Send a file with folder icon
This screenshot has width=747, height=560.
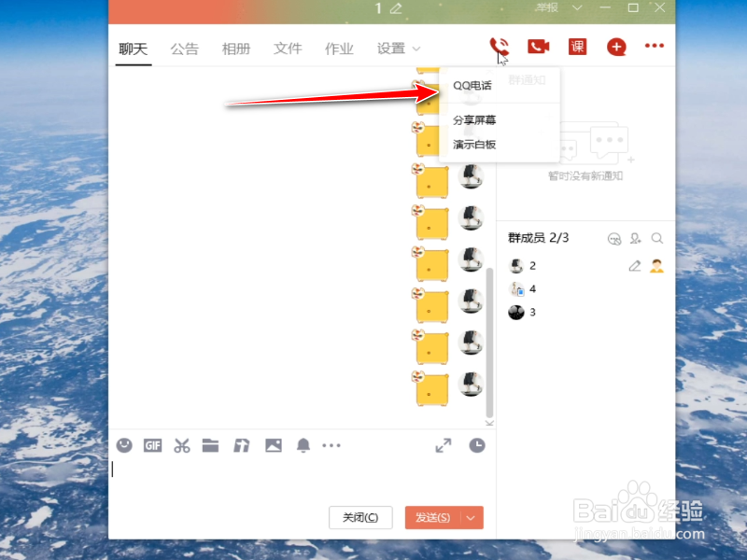[210, 446]
